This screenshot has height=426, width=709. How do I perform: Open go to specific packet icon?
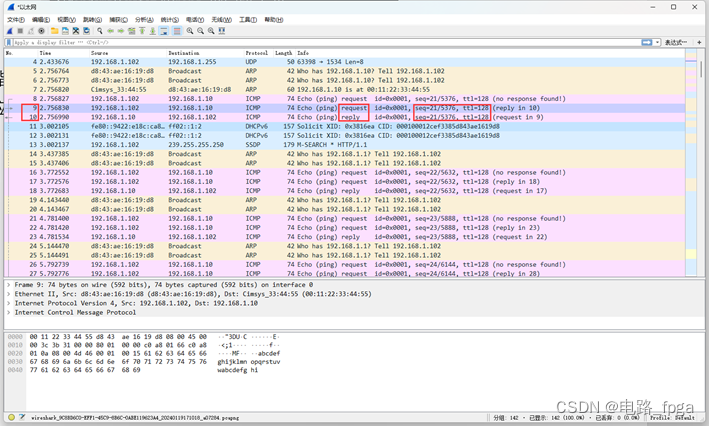132,31
